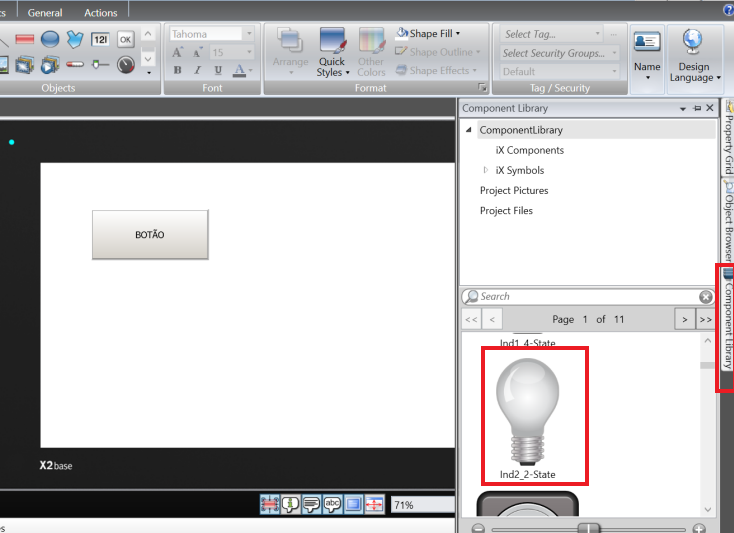Click the Design Language globe icon
The width and height of the screenshot is (734, 533).
coord(693,42)
